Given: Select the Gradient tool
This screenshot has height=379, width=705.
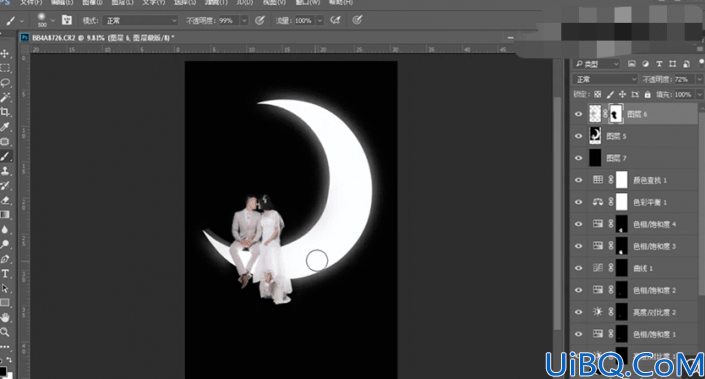Looking at the screenshot, I should tap(5, 214).
